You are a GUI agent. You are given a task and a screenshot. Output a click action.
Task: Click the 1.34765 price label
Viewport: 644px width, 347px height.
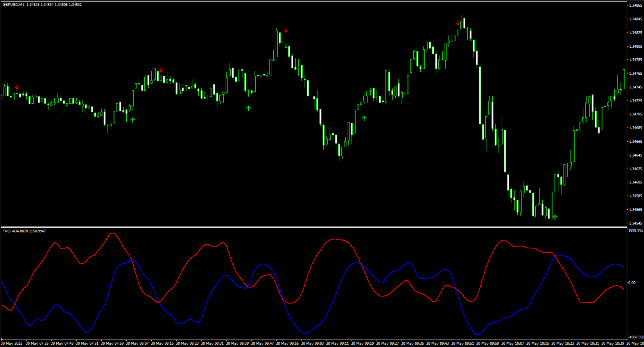(x=635, y=74)
